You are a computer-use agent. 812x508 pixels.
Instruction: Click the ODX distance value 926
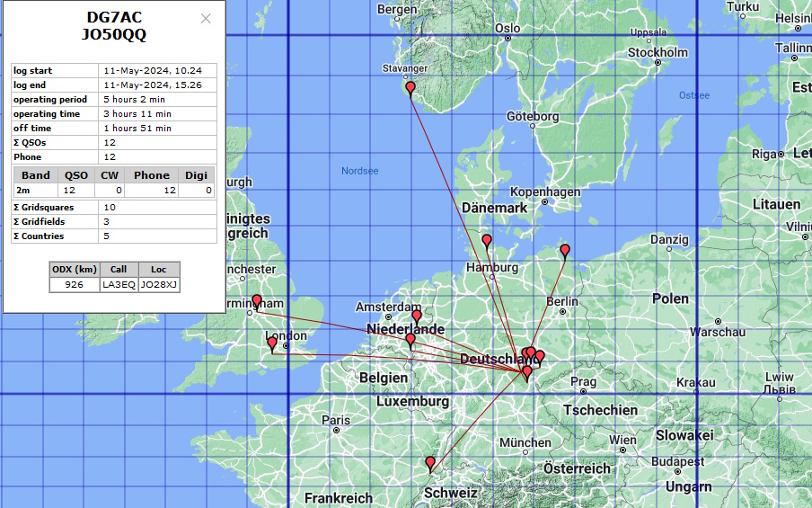[x=75, y=284]
